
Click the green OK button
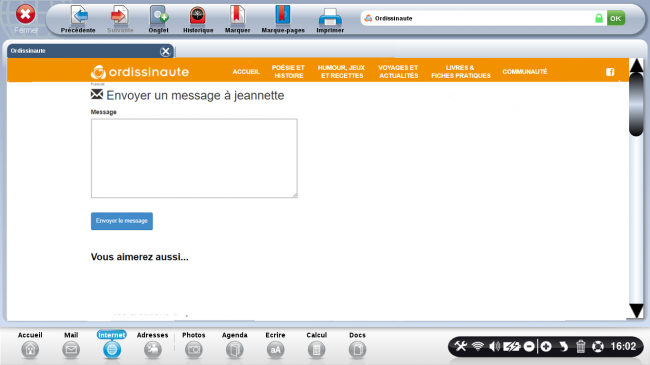[616, 18]
